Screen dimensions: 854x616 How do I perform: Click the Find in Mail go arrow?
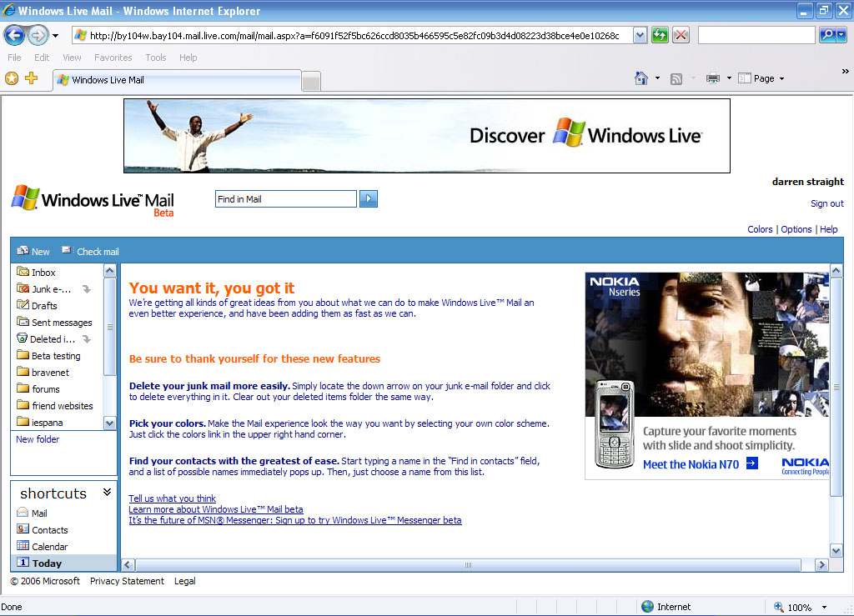[368, 198]
